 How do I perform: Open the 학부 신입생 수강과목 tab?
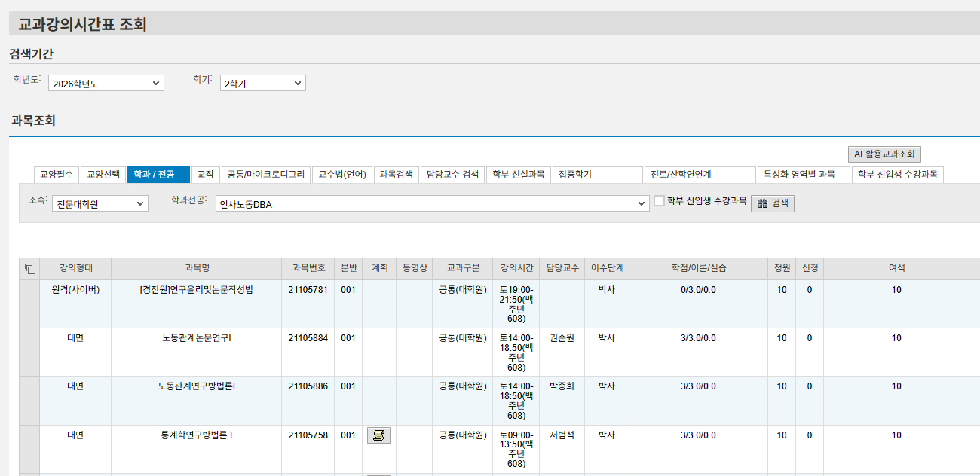(x=898, y=175)
